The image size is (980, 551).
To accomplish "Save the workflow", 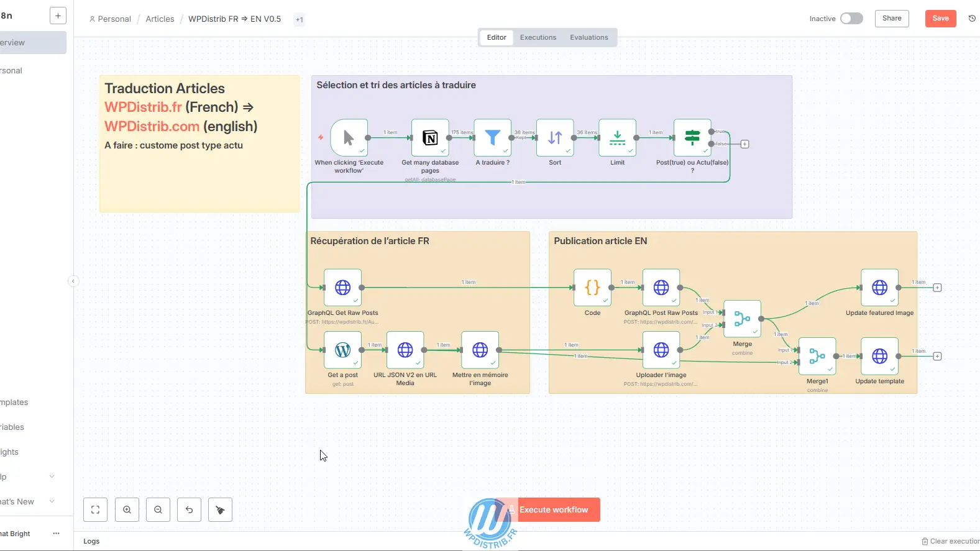I will point(940,19).
